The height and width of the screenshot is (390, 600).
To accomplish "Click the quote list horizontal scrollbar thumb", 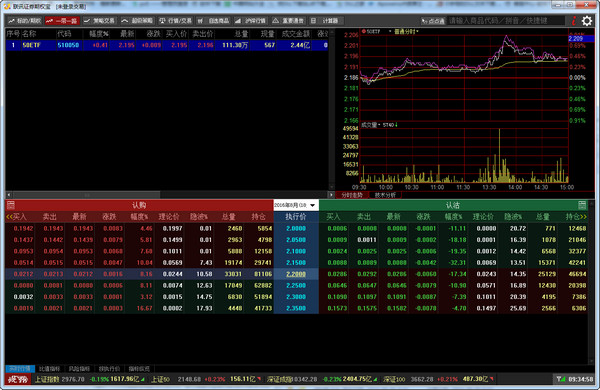I will point(86,195).
